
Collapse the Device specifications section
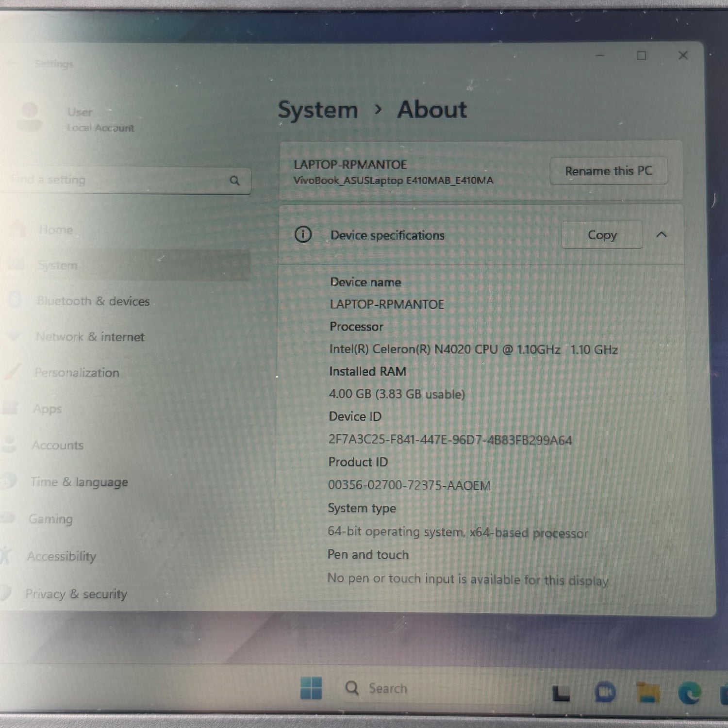661,235
